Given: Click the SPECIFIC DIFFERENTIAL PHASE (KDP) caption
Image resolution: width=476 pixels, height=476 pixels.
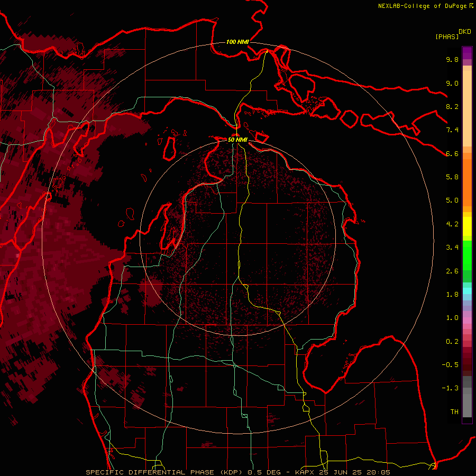Looking at the screenshot, I should point(164,472).
